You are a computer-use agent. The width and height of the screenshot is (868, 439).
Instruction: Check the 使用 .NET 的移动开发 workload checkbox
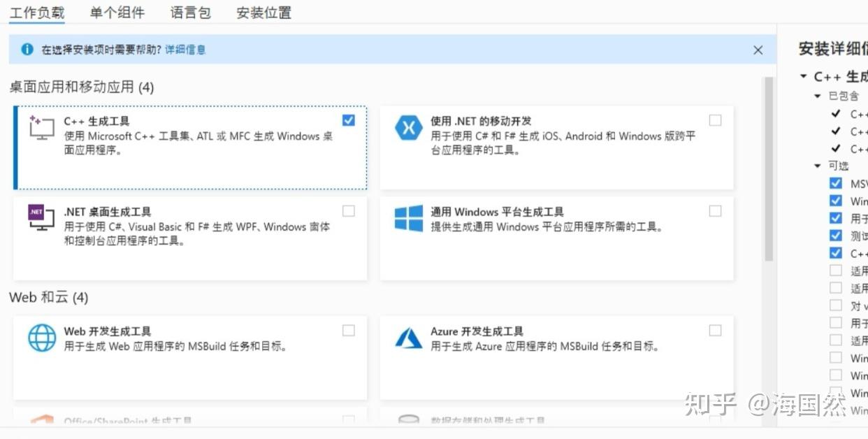(x=715, y=120)
